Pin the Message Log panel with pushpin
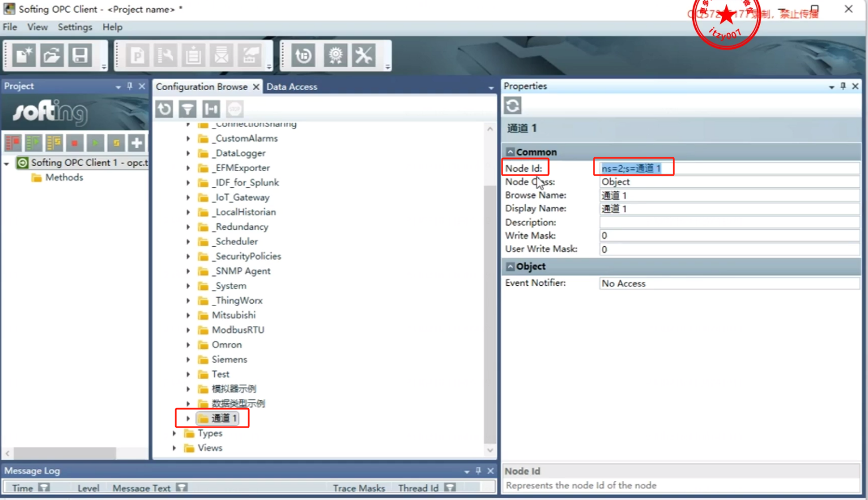 pos(479,471)
